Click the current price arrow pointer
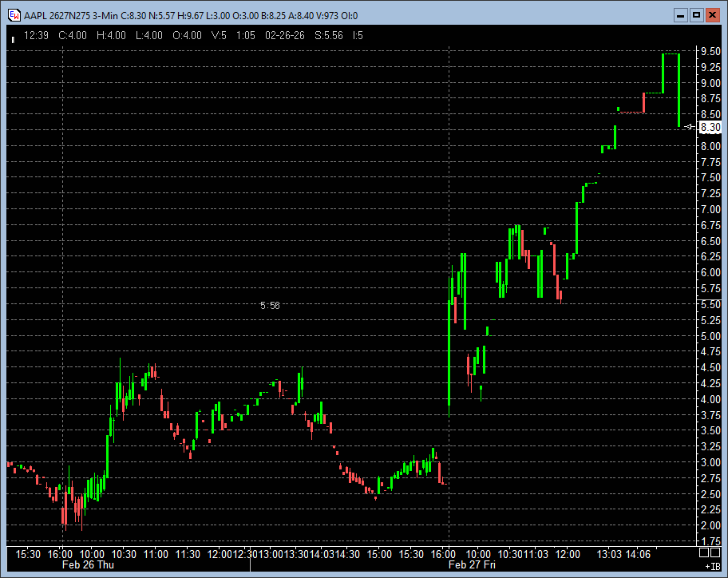 point(690,127)
